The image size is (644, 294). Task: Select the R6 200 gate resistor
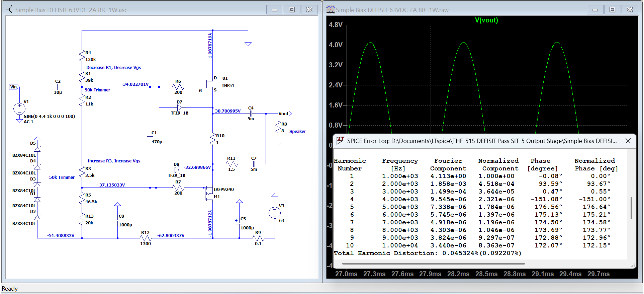[x=178, y=87]
